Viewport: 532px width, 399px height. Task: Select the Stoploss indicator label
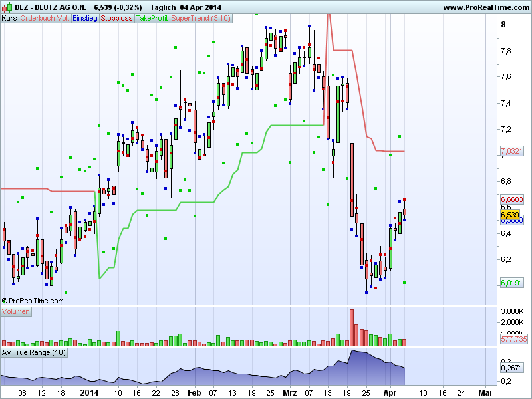pyautogui.click(x=116, y=19)
